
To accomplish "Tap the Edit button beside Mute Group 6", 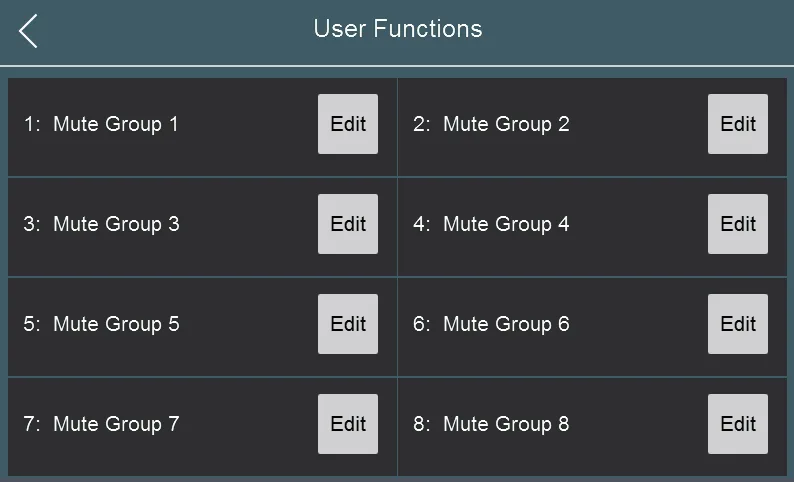I will coord(738,324).
